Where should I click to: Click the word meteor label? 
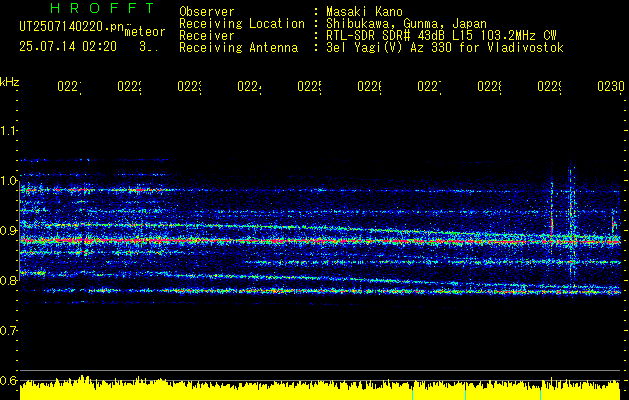(145, 32)
